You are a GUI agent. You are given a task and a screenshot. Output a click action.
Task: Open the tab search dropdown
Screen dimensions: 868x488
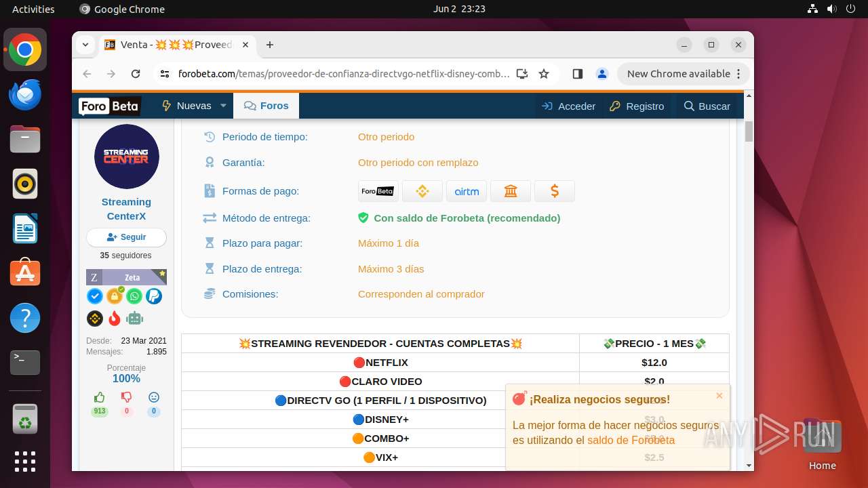(85, 45)
